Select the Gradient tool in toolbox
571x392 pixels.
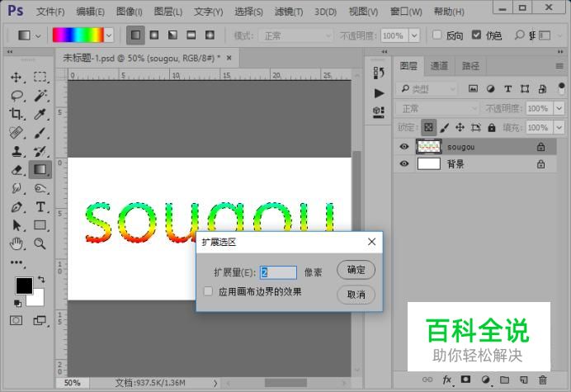click(x=40, y=170)
